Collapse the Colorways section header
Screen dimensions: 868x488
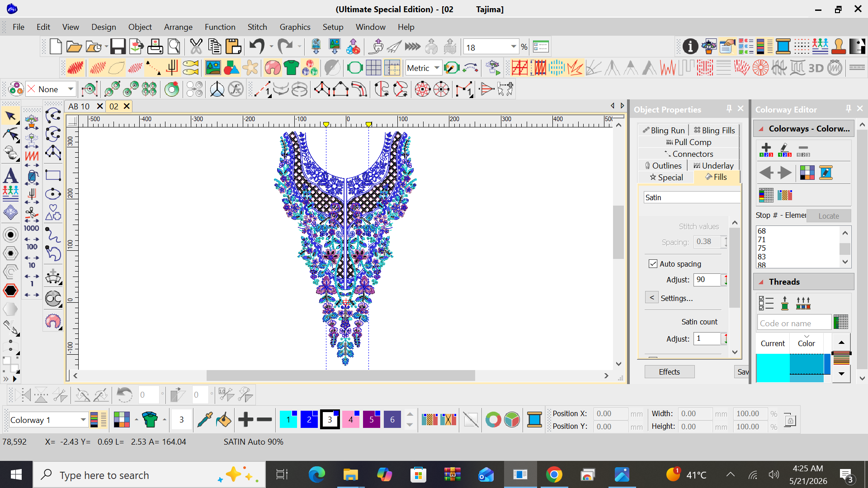(x=803, y=129)
